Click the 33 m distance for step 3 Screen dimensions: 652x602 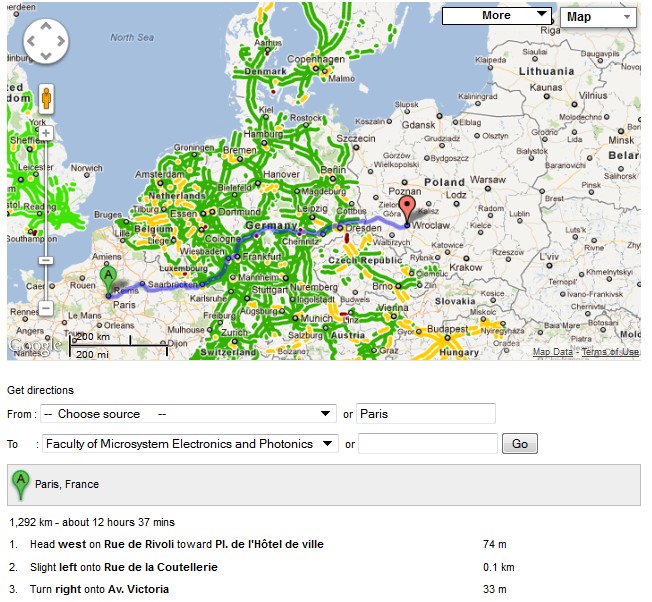[495, 590]
